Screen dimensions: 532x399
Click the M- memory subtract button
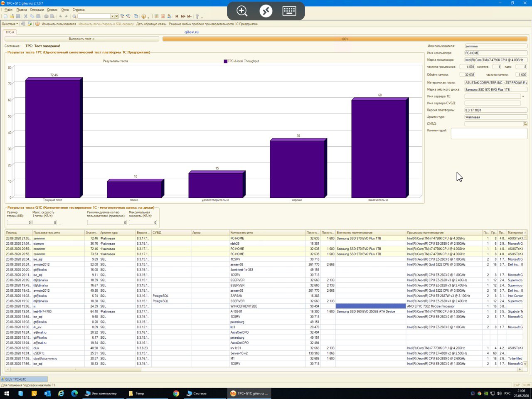point(190,16)
